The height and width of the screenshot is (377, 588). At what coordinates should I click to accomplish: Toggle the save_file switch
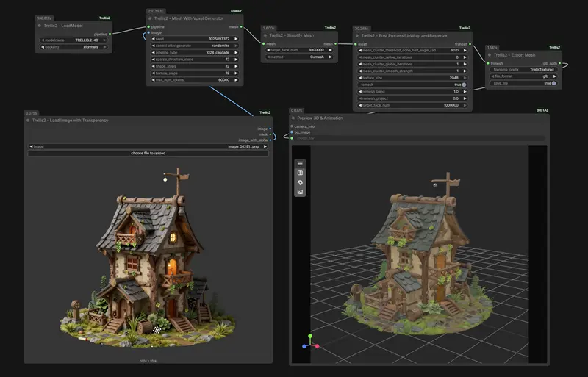click(553, 84)
